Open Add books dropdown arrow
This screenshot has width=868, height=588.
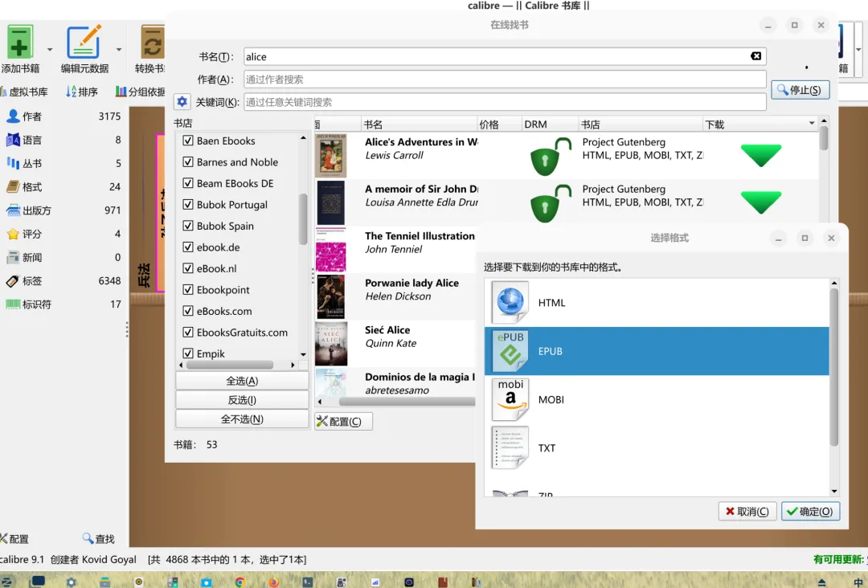click(x=50, y=49)
